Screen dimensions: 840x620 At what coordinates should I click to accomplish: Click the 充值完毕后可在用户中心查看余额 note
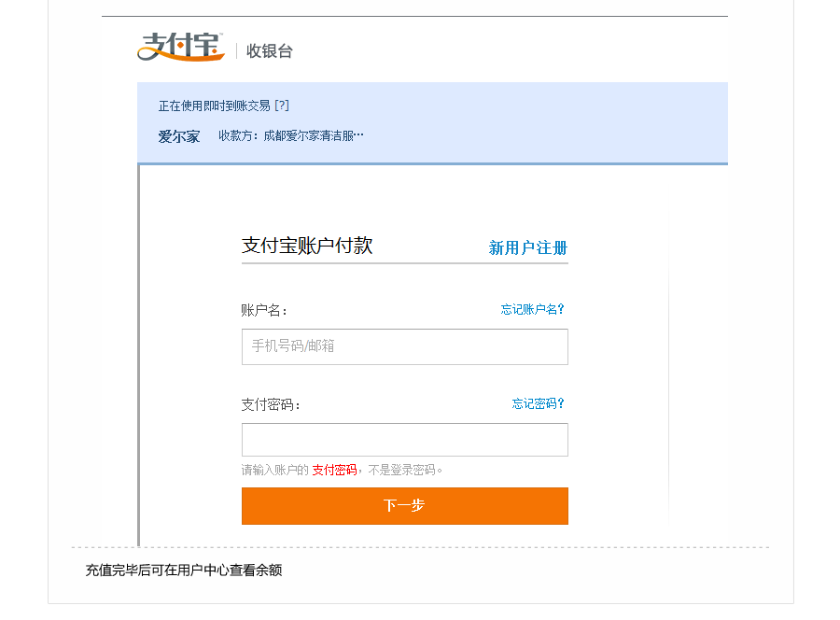(x=184, y=571)
